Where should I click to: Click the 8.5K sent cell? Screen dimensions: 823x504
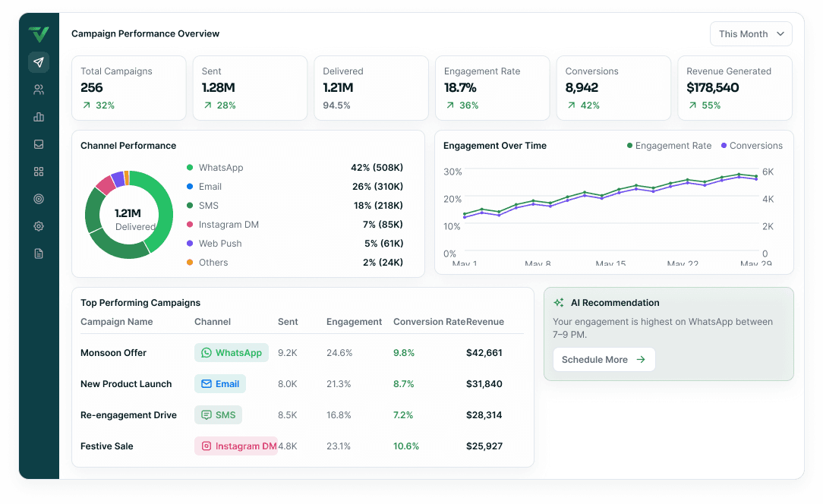(288, 414)
